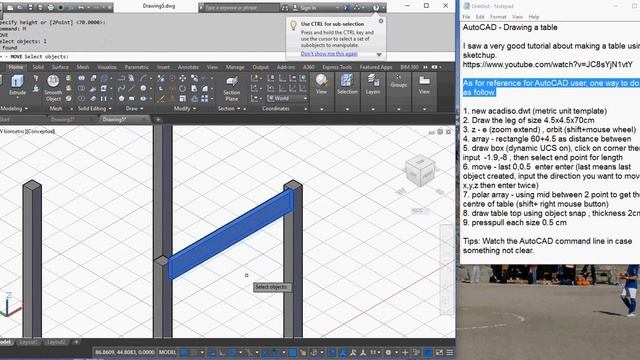Activate the Erase tool in Modify
Screen dimensions: 640x360
coord(161,98)
